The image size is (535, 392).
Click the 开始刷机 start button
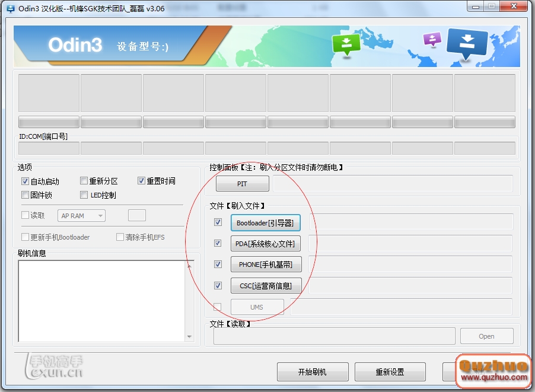(x=313, y=372)
